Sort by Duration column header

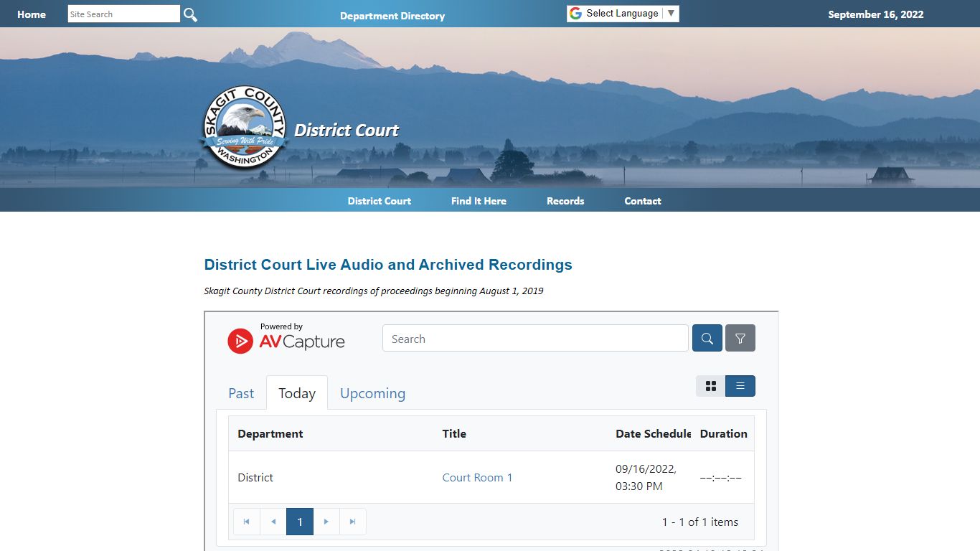[x=723, y=433]
